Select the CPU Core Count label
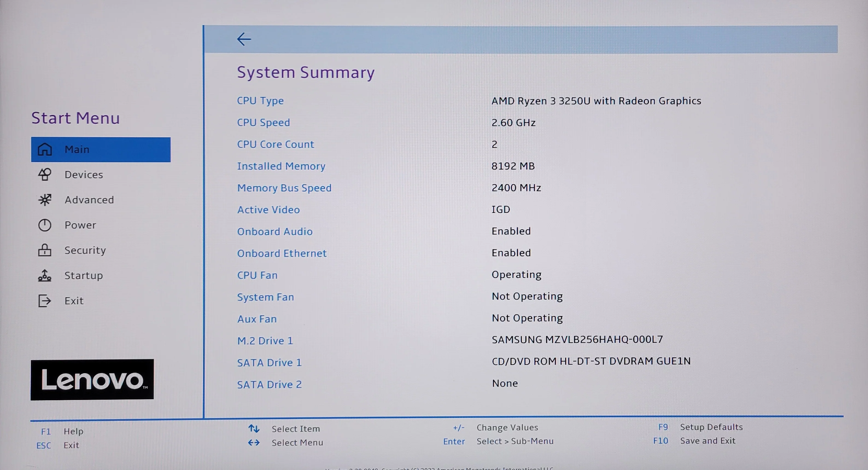This screenshot has width=868, height=470. 276,144
